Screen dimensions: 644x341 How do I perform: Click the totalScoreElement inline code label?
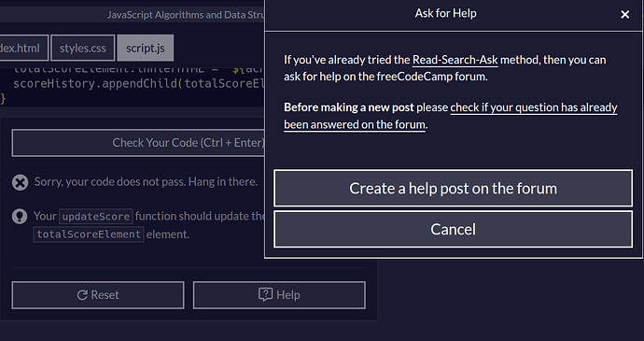click(89, 234)
